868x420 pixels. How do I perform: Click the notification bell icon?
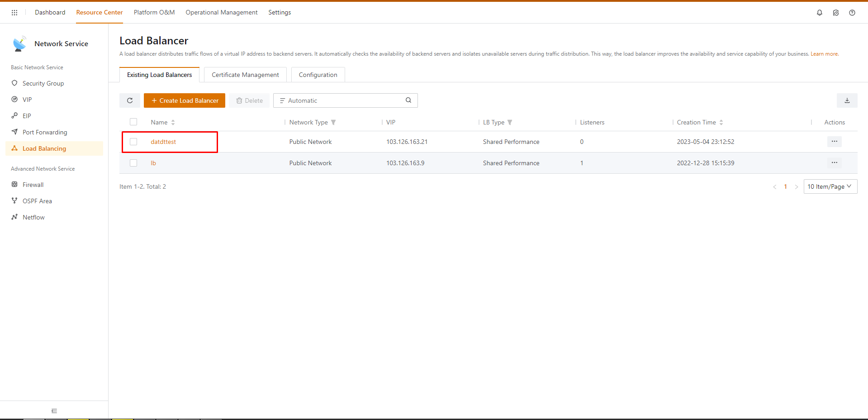tap(819, 13)
